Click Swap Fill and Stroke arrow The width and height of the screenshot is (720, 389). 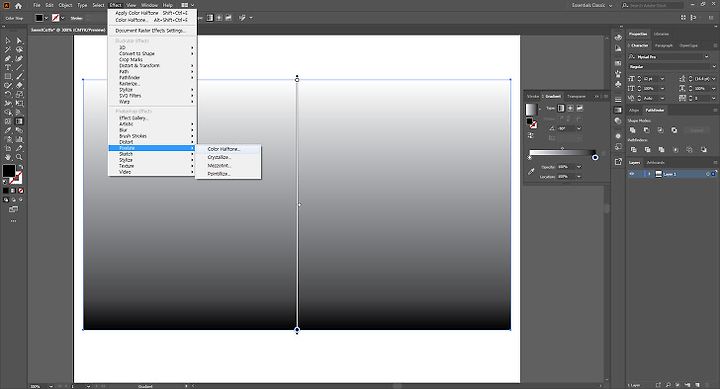pyautogui.click(x=20, y=167)
